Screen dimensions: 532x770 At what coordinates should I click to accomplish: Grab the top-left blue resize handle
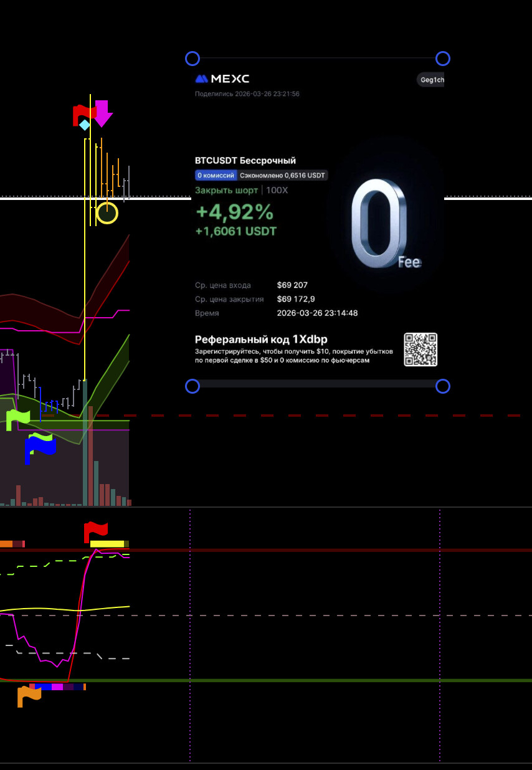[192, 59]
